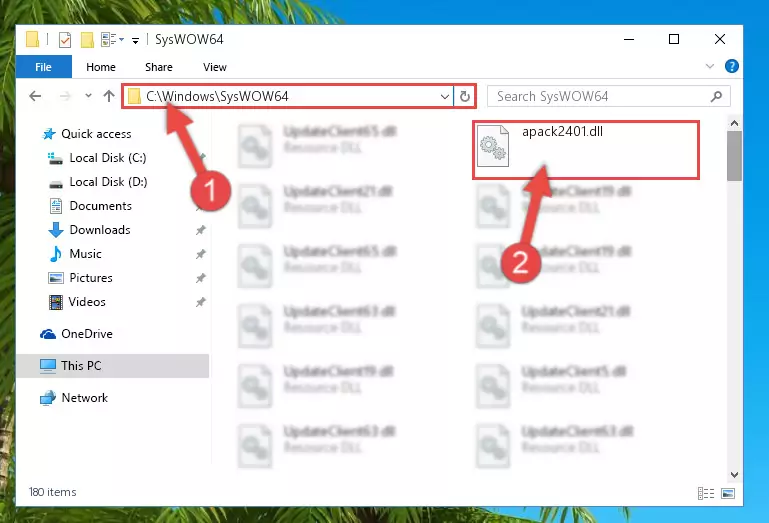Refresh the SysWOW64 folder
Viewport: 769px width, 523px height.
point(464,96)
